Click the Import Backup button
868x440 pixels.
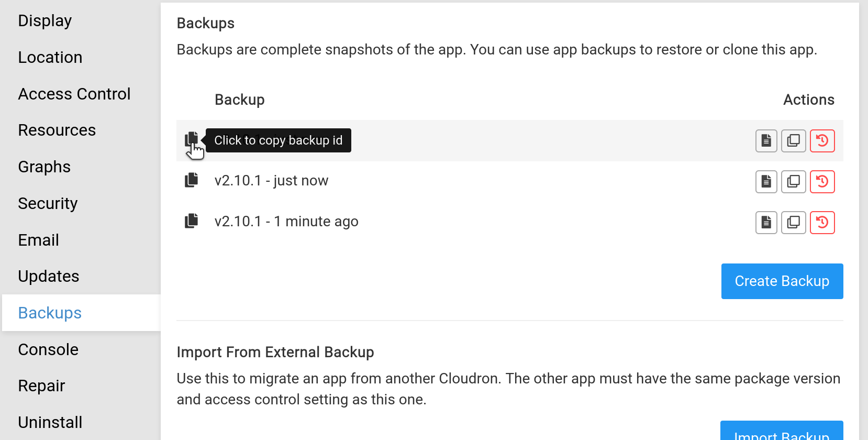coord(781,432)
